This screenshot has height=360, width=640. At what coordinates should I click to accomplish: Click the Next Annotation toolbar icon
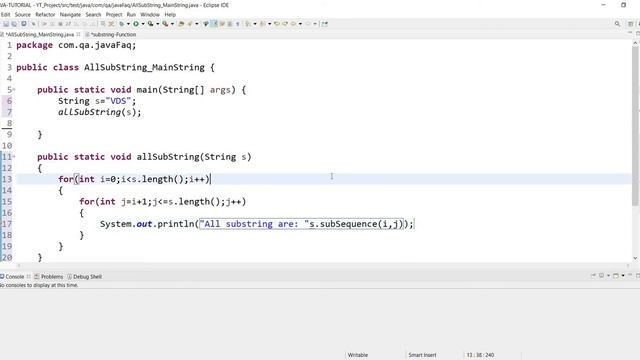(x=248, y=24)
